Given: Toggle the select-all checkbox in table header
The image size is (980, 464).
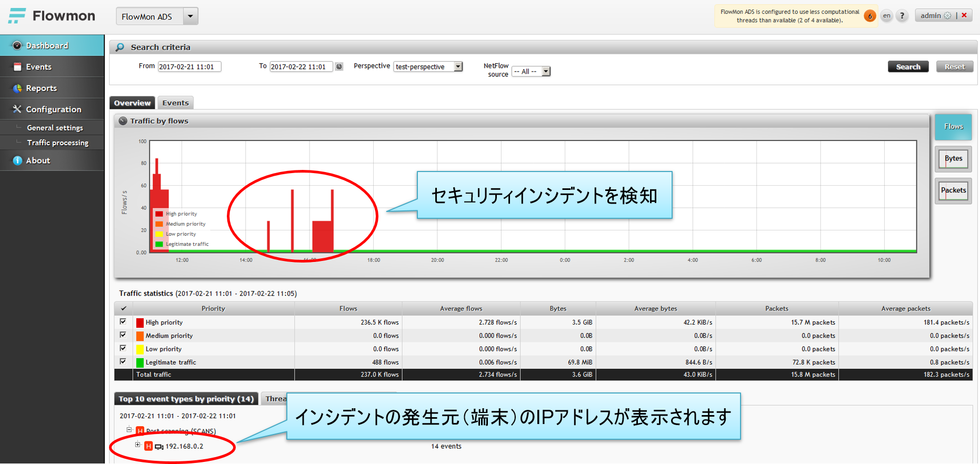Looking at the screenshot, I should coord(124,308).
